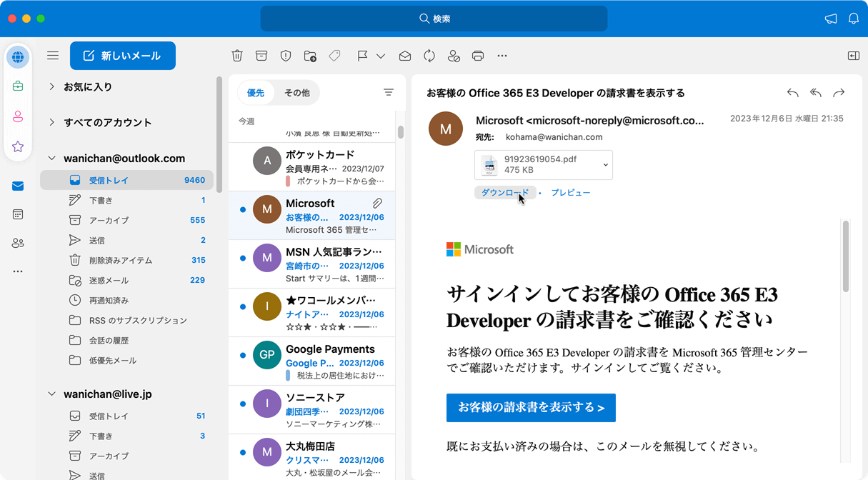Open the 大丸梅田店 email
Screen dimensions: 868x480
pos(311,456)
